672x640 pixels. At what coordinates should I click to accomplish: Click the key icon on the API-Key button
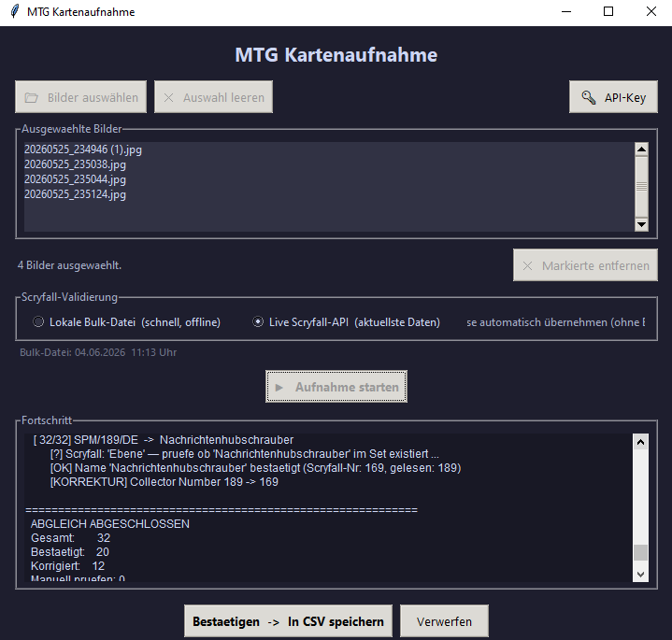tap(589, 98)
